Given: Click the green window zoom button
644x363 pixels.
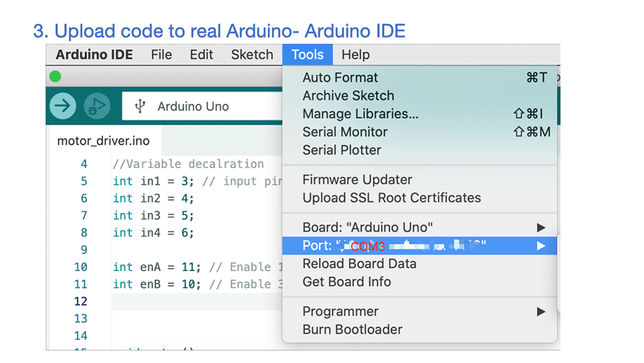Looking at the screenshot, I should click(x=55, y=76).
